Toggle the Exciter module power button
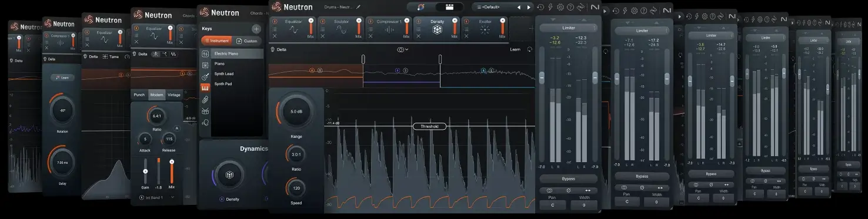Screen dimensions: 868x219 466,21
